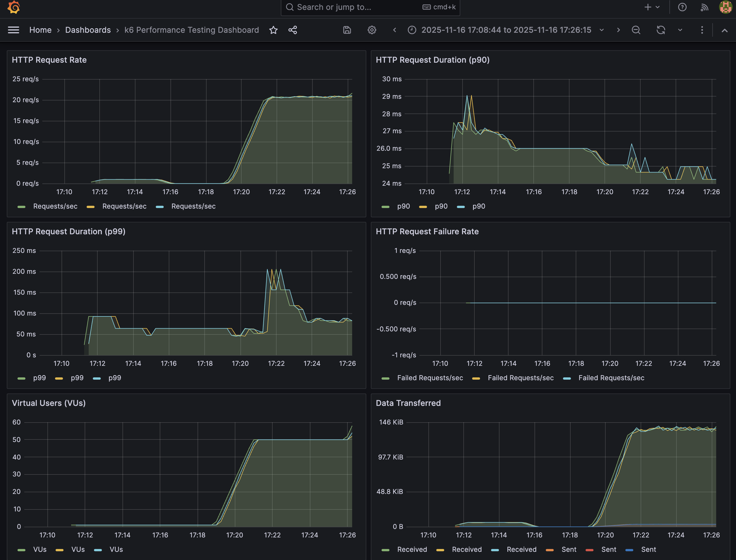This screenshot has height=560, width=736.
Task: Click the save dashboard icon
Action: click(347, 30)
